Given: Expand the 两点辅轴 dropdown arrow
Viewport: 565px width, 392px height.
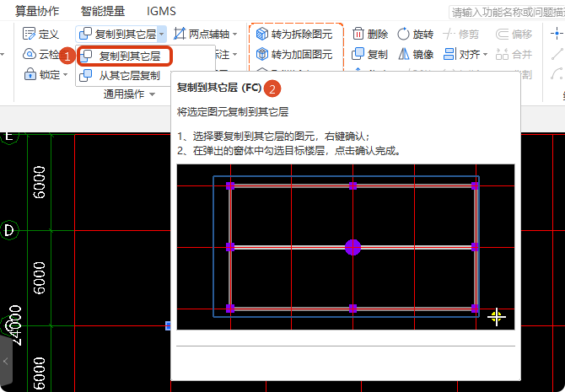Looking at the screenshot, I should coord(235,35).
